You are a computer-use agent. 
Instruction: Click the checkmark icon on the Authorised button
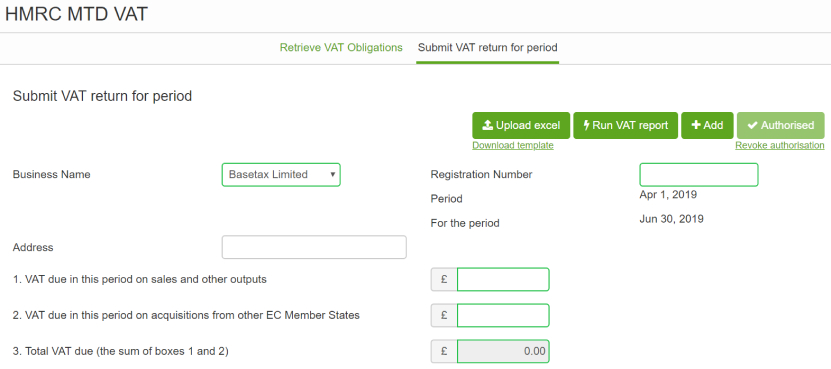(x=752, y=126)
